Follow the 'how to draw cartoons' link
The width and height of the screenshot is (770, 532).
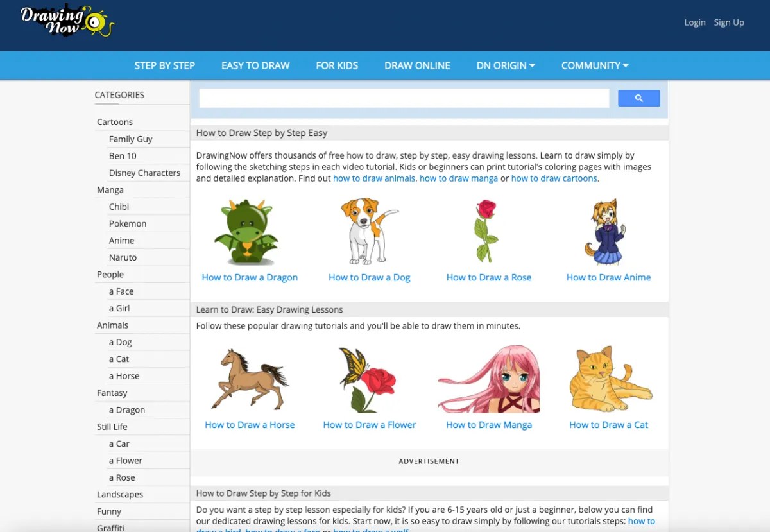pos(554,178)
